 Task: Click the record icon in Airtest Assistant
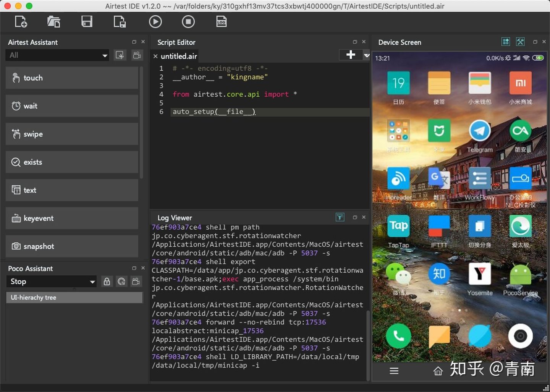[x=137, y=55]
